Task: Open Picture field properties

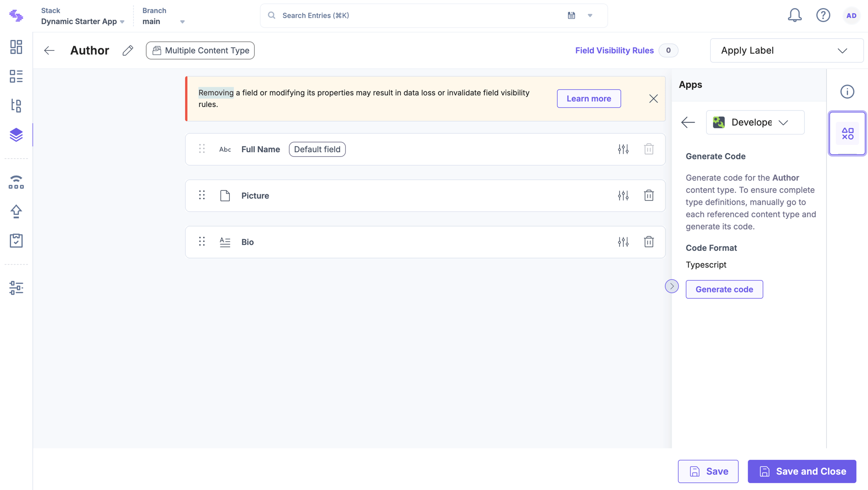Action: coord(623,195)
